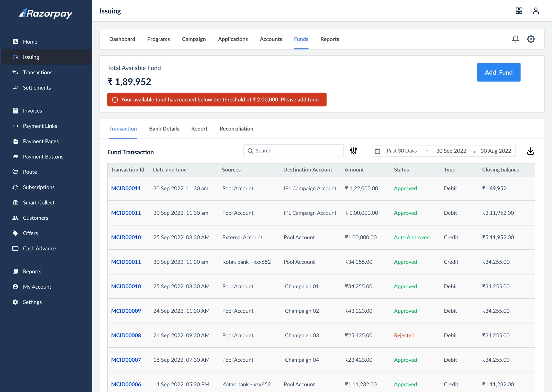
Task: Switch to the Dashboard tab
Action: point(122,39)
